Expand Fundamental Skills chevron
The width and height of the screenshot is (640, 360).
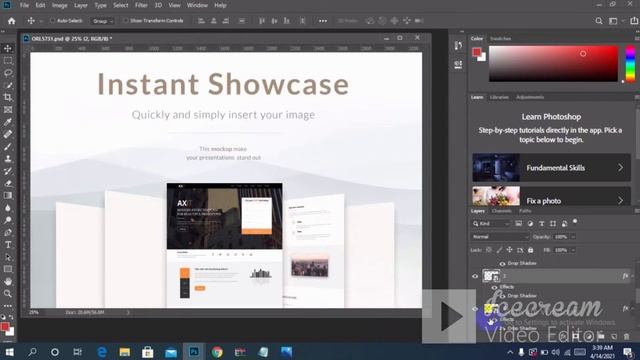[620, 168]
